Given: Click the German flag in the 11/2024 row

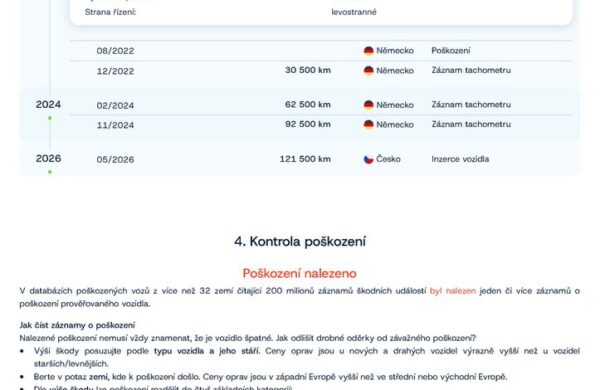Looking at the screenshot, I should (368, 125).
